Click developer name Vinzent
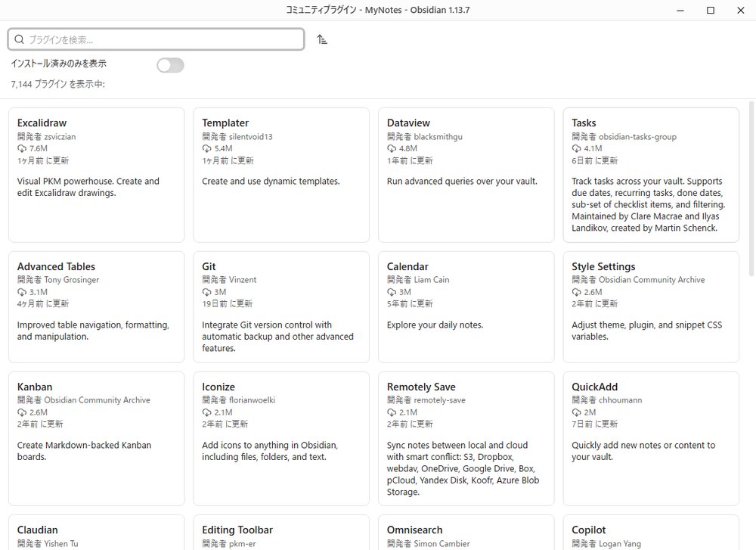Screen dimensions: 756x550 (x=243, y=280)
